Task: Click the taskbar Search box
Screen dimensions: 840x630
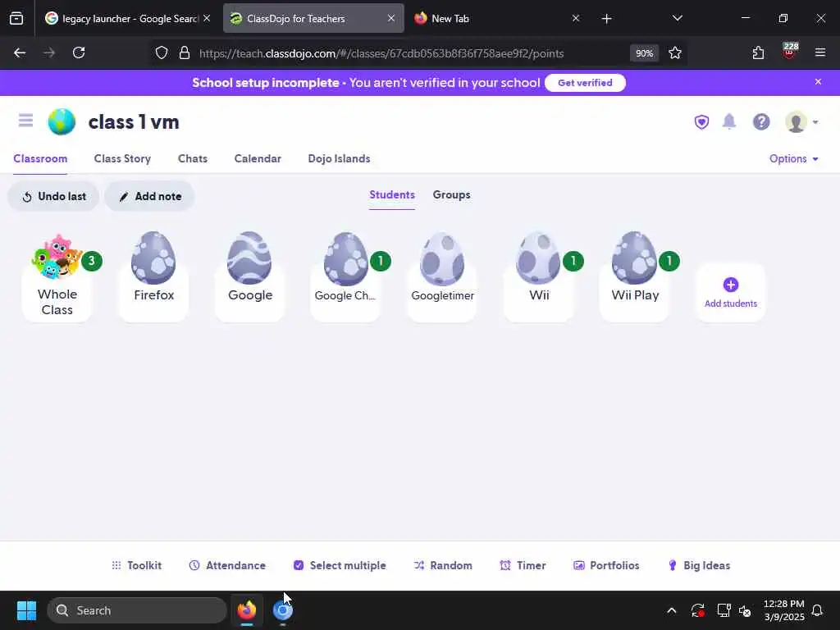Action: [x=137, y=610]
